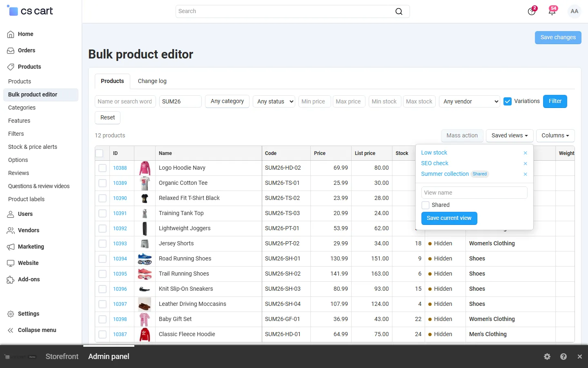Toggle the Saved views dropdown
588x368 pixels.
tap(509, 136)
